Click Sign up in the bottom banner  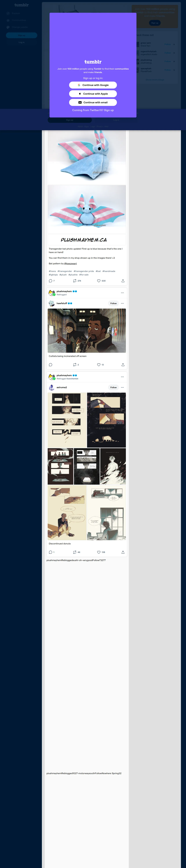coord(70,120)
